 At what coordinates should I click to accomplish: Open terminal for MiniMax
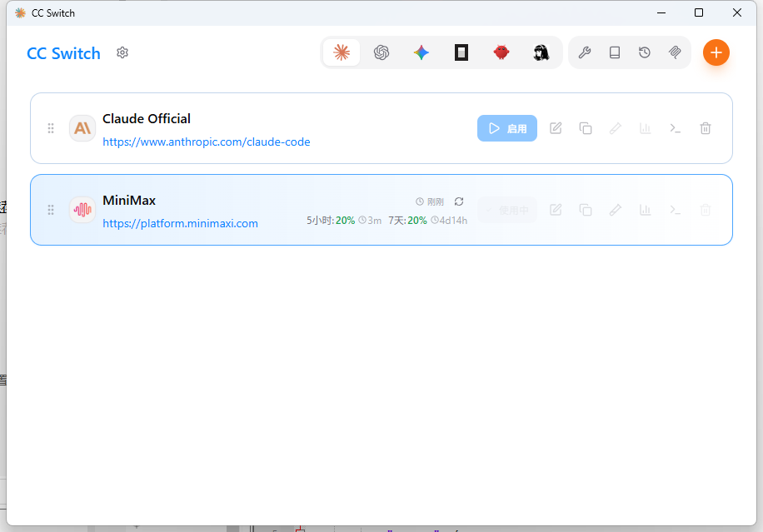(x=675, y=210)
